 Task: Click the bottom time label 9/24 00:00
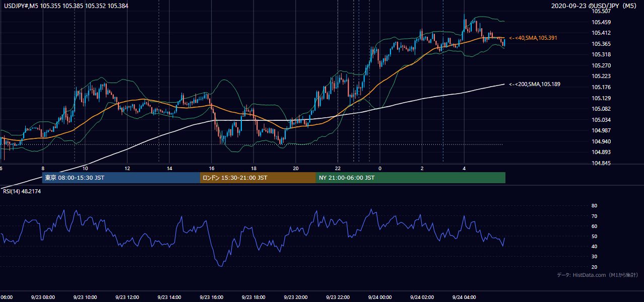[x=379, y=297]
